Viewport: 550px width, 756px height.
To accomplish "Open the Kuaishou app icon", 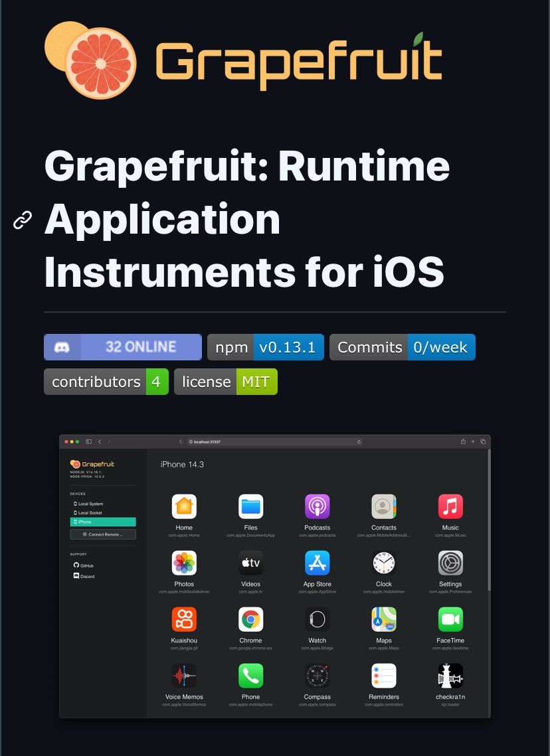I will point(184,619).
